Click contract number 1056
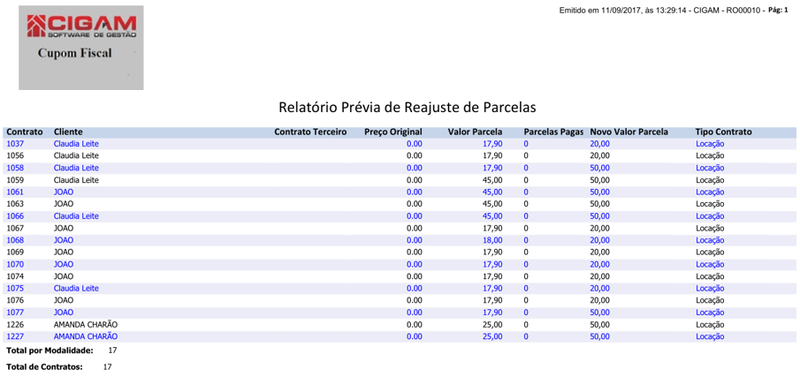800x377 pixels. click(15, 156)
